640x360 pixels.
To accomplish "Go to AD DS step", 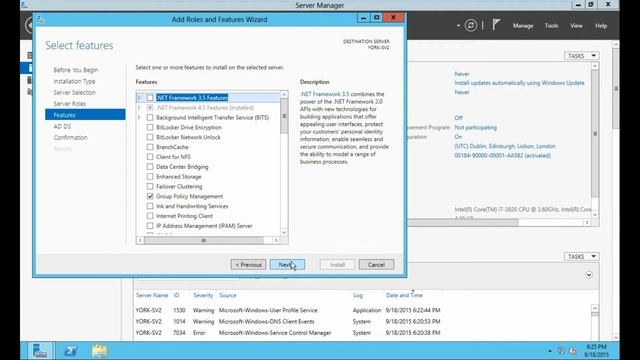I will pyautogui.click(x=62, y=127).
